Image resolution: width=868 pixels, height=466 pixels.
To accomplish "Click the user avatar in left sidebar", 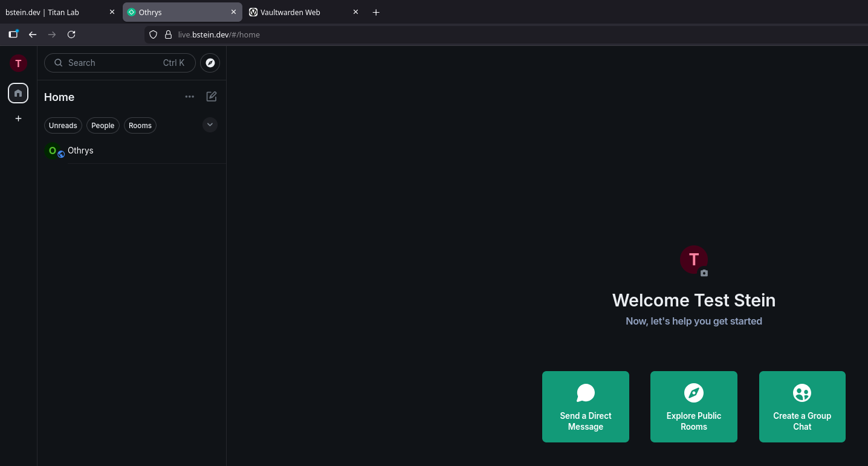I will [18, 63].
